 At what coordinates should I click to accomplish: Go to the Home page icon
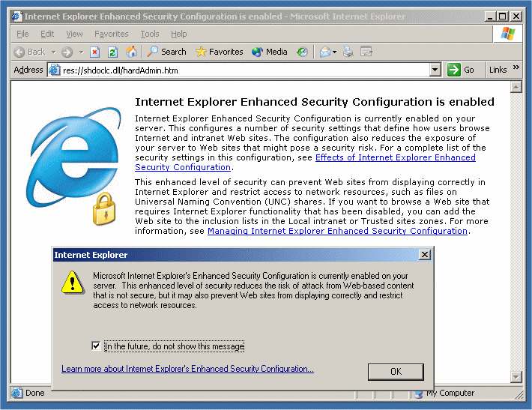pos(131,52)
